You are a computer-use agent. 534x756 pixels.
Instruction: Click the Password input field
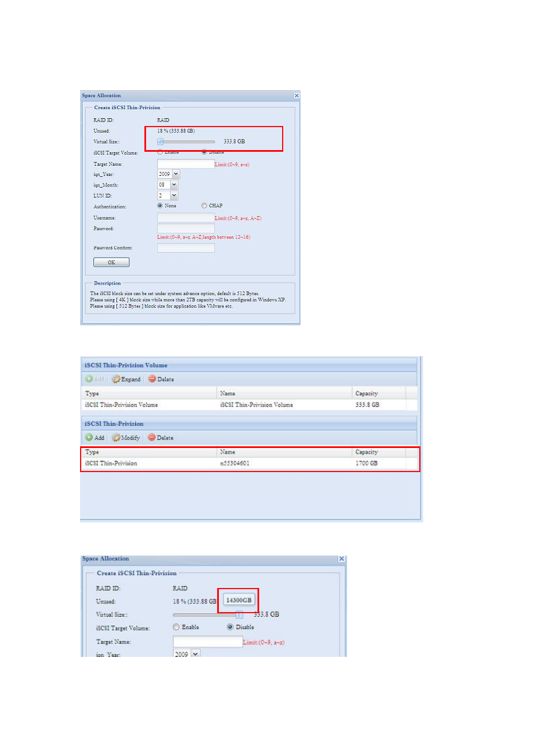click(186, 228)
